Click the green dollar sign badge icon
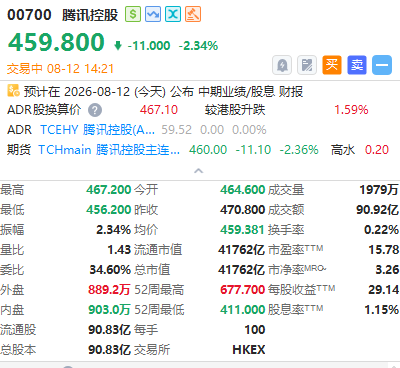Image resolution: width=400 pixels, height=368 pixels. click(x=133, y=14)
